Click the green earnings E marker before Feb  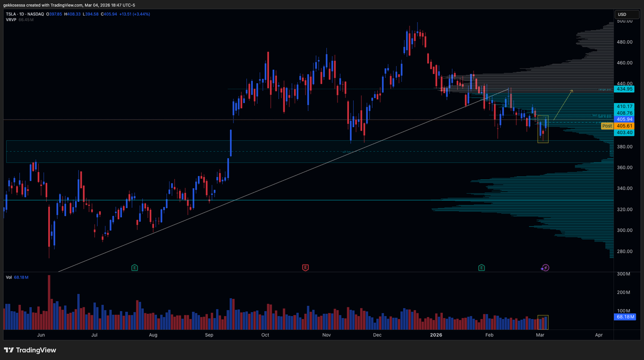[481, 267]
